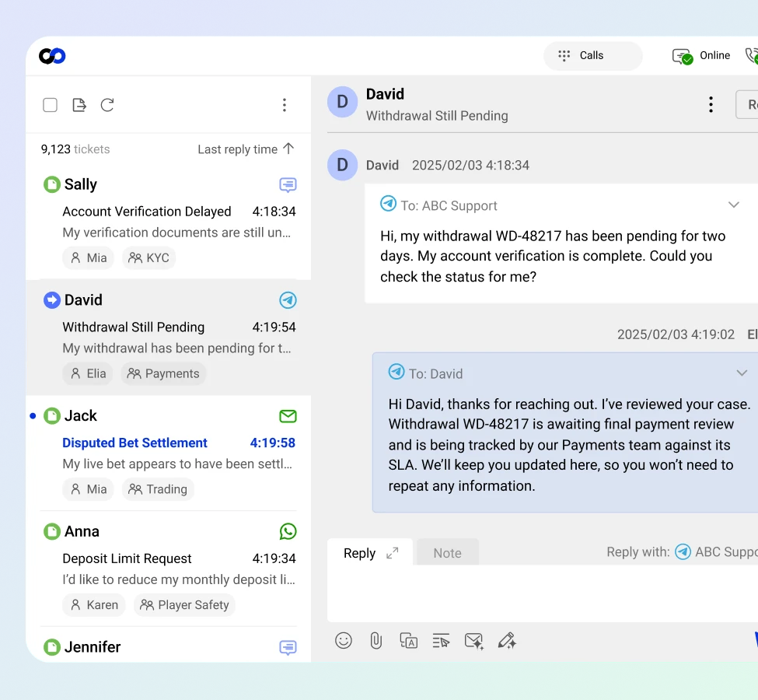Open the emoji picker
The height and width of the screenshot is (700, 758).
tap(343, 640)
